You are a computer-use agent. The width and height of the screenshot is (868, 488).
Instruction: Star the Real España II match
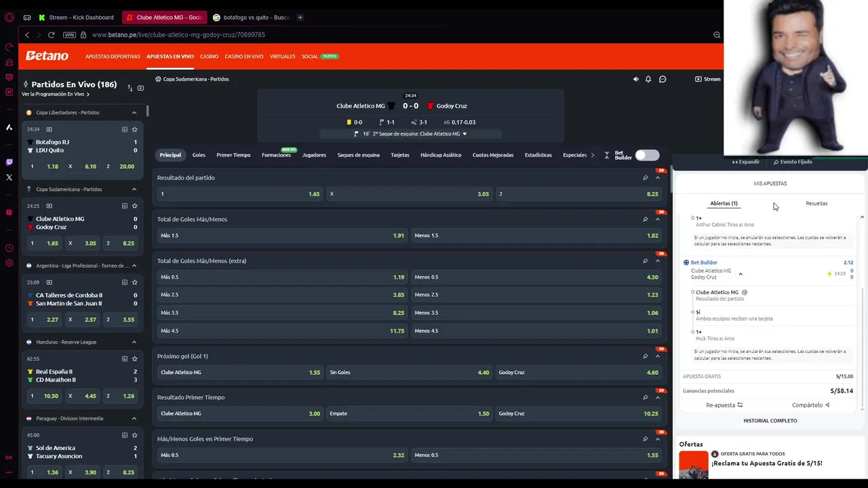click(x=135, y=359)
